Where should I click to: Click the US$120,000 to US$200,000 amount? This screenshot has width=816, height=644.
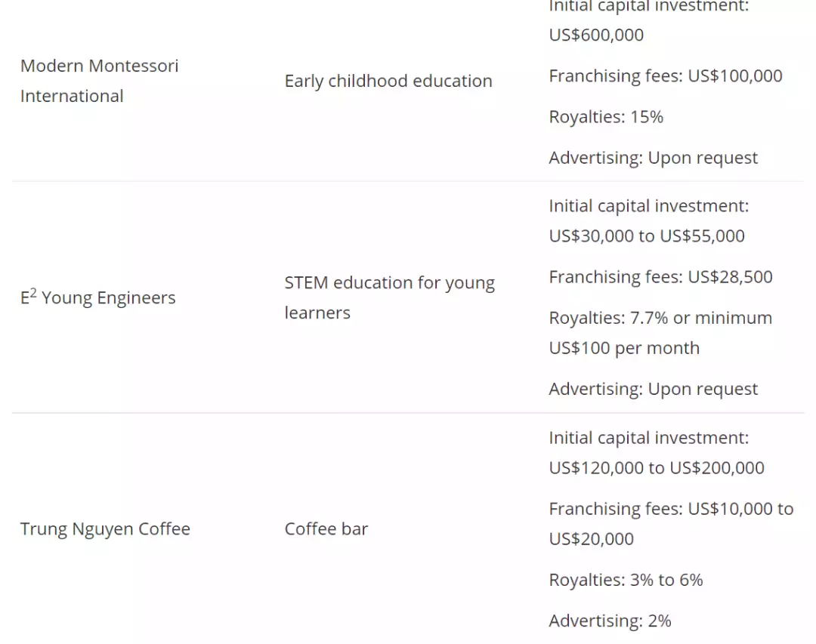656,467
